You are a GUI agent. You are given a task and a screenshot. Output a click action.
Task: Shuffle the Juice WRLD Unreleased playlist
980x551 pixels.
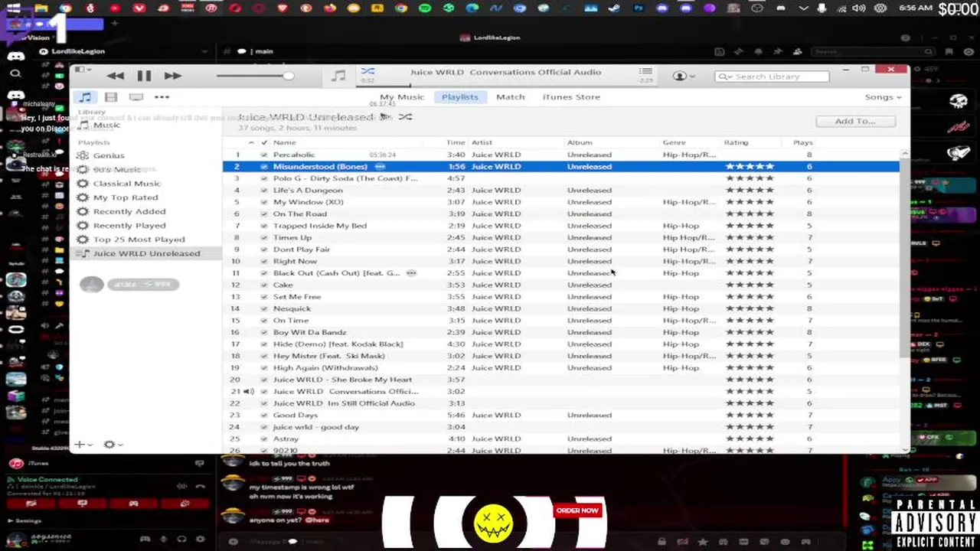(x=405, y=117)
